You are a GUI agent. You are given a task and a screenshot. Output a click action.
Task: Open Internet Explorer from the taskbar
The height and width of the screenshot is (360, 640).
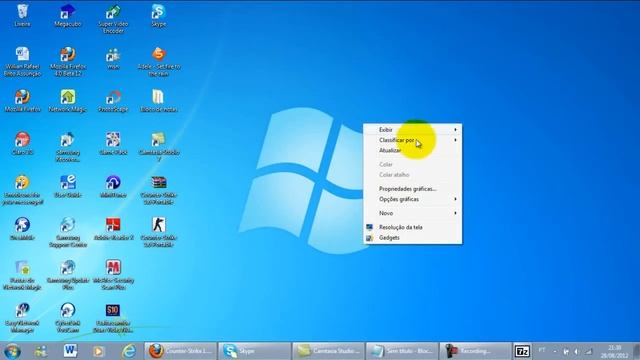[x=129, y=351]
